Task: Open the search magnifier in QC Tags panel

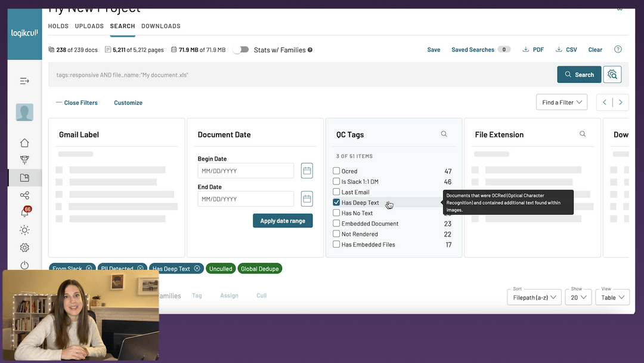Action: (x=444, y=134)
